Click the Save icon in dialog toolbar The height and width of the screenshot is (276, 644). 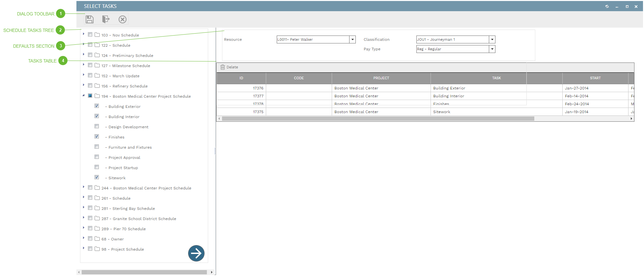click(x=90, y=19)
